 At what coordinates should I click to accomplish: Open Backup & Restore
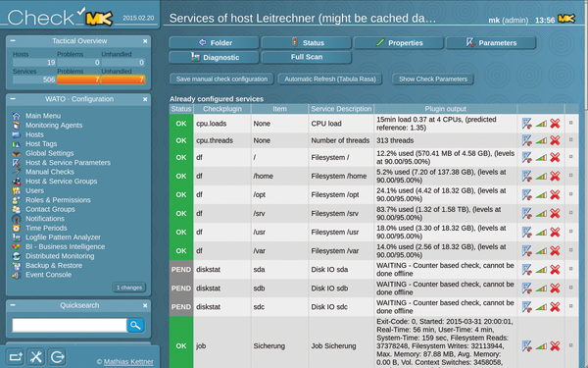(54, 266)
